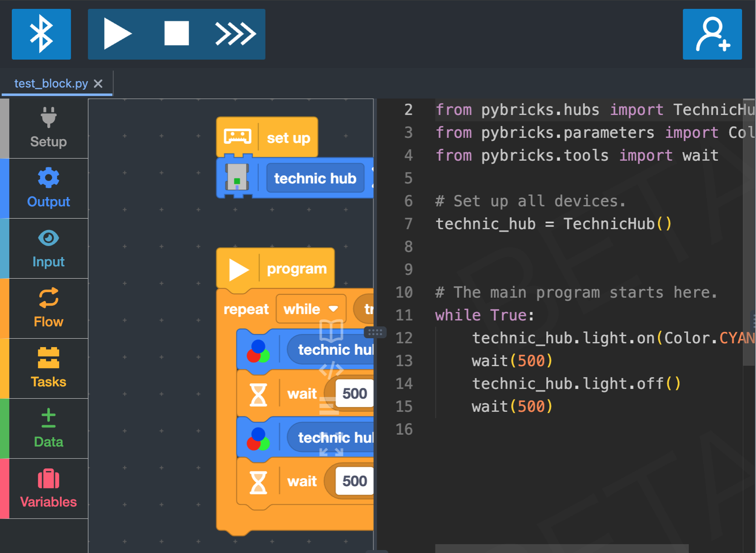Screen dimensions: 756x553
Task: Click line number 16 in the code gutter
Action: (404, 429)
